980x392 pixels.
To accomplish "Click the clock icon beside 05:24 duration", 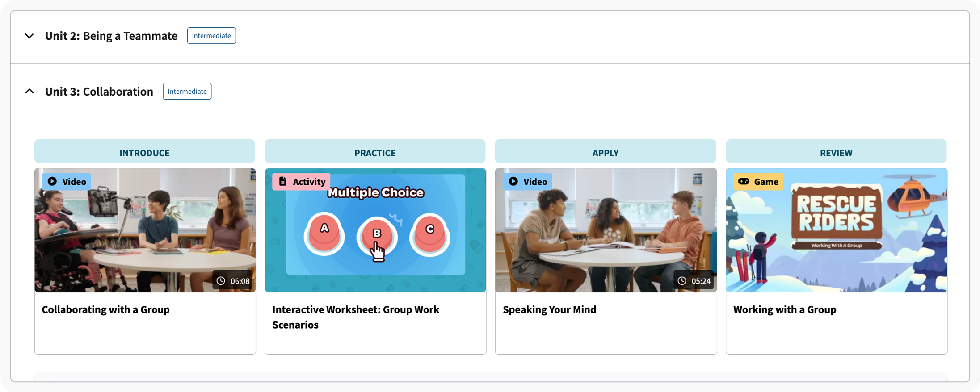I will (x=682, y=281).
